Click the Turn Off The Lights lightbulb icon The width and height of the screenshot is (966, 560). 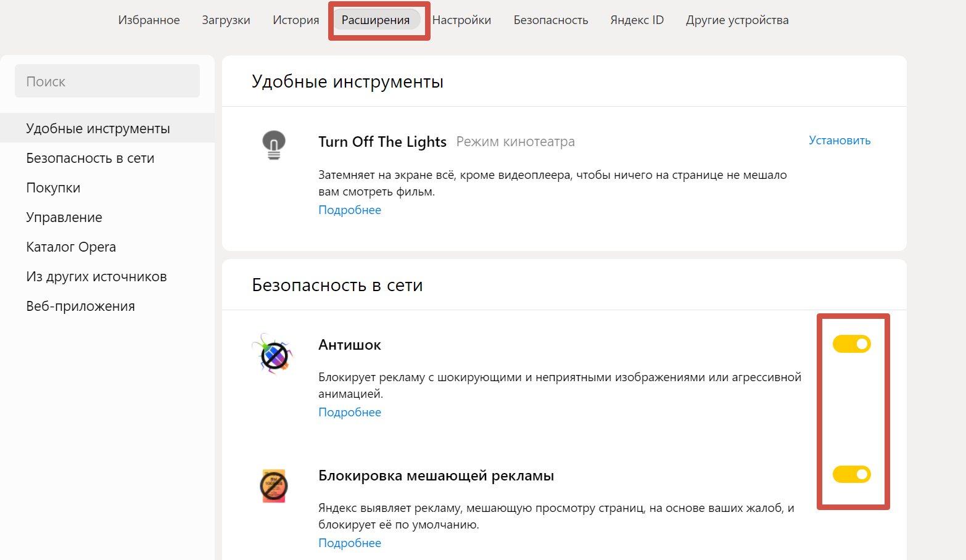(x=274, y=145)
